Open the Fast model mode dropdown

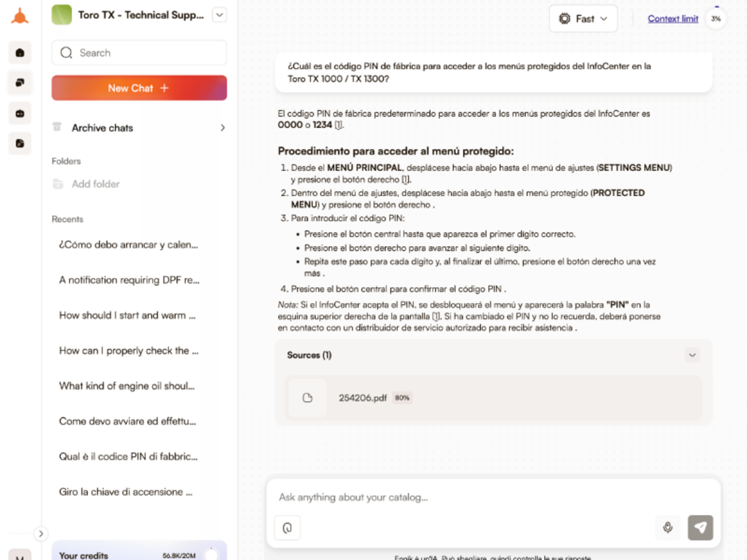[583, 18]
